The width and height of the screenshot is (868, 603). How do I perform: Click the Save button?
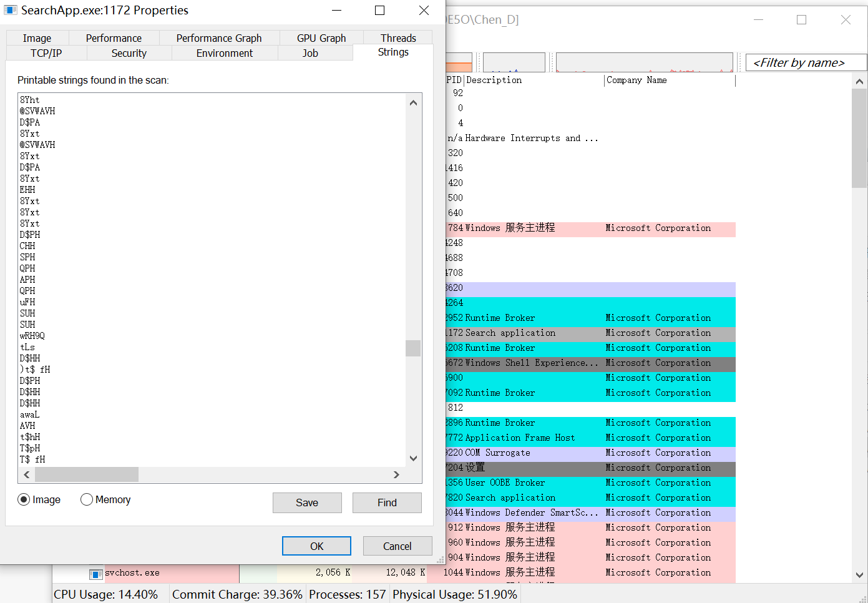[x=306, y=502]
